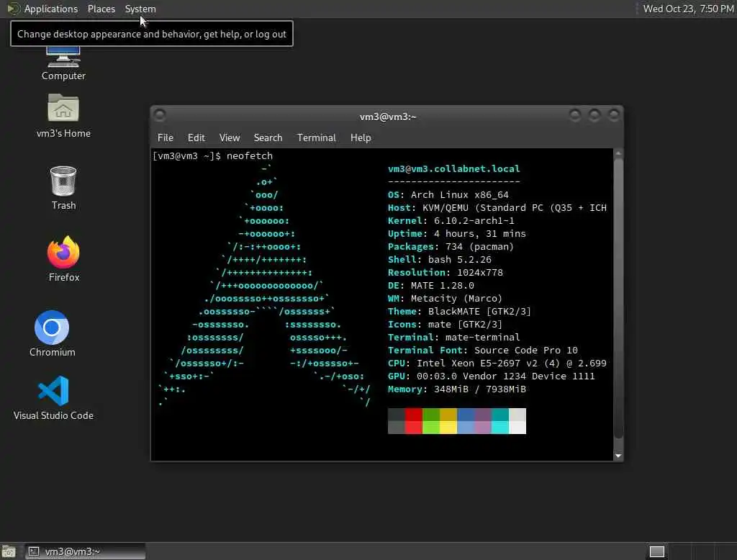Click the 'Packages: 734 (pacman)' line
This screenshot has height=560, width=737.
click(x=451, y=246)
